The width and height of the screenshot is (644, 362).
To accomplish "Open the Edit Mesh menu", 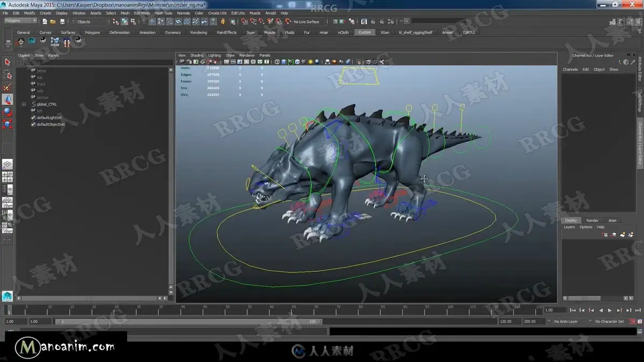I will click(142, 13).
